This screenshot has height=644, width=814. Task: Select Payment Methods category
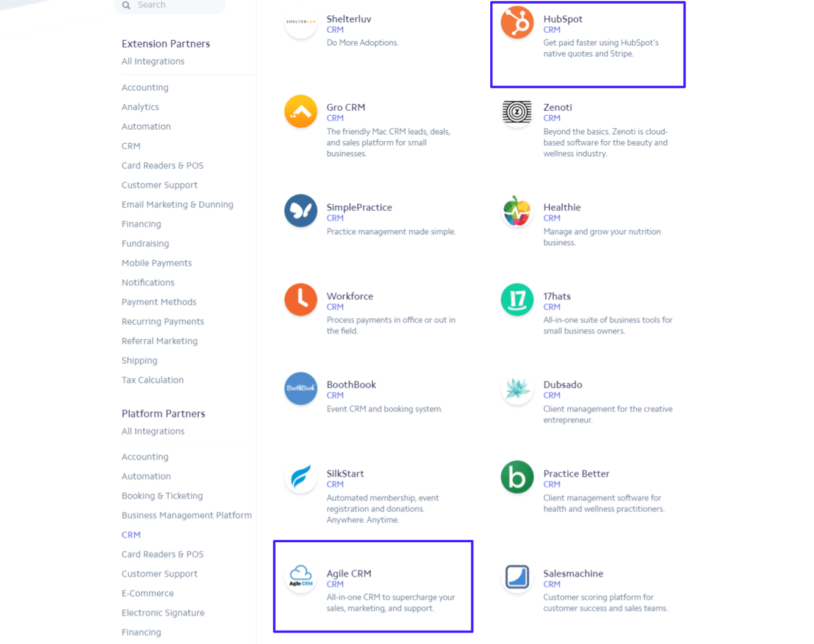[159, 302]
